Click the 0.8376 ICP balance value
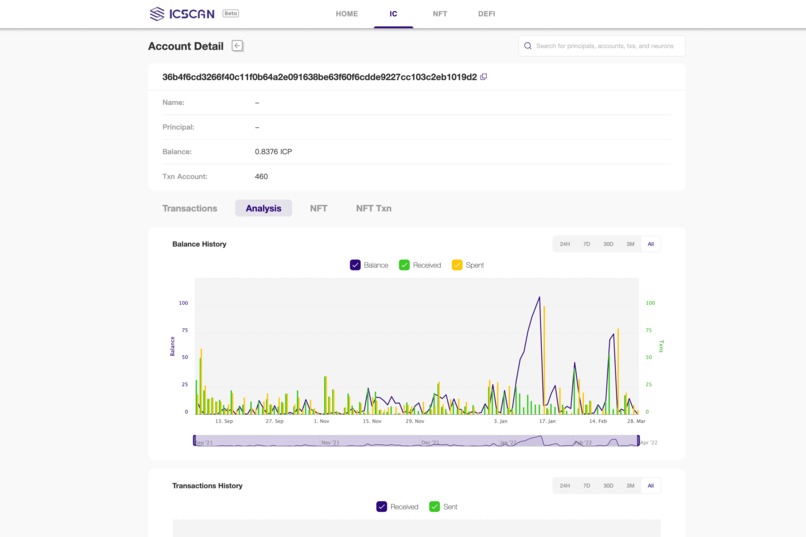The height and width of the screenshot is (537, 806). [x=273, y=152]
